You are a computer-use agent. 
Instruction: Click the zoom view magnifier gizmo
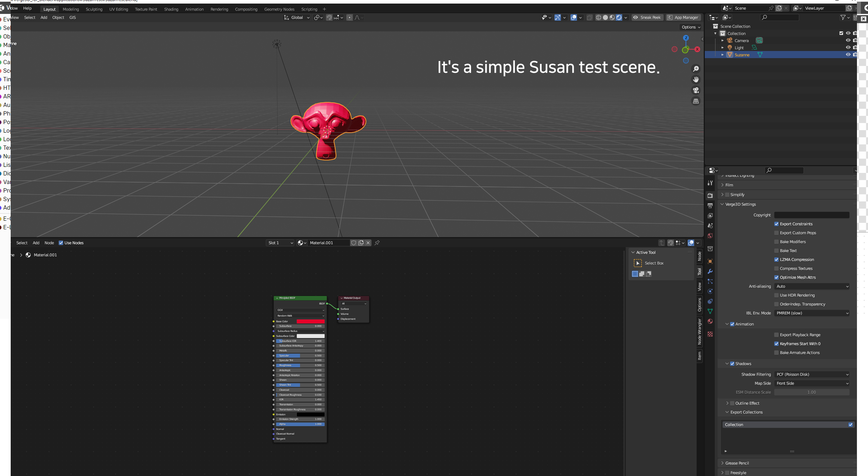(696, 69)
